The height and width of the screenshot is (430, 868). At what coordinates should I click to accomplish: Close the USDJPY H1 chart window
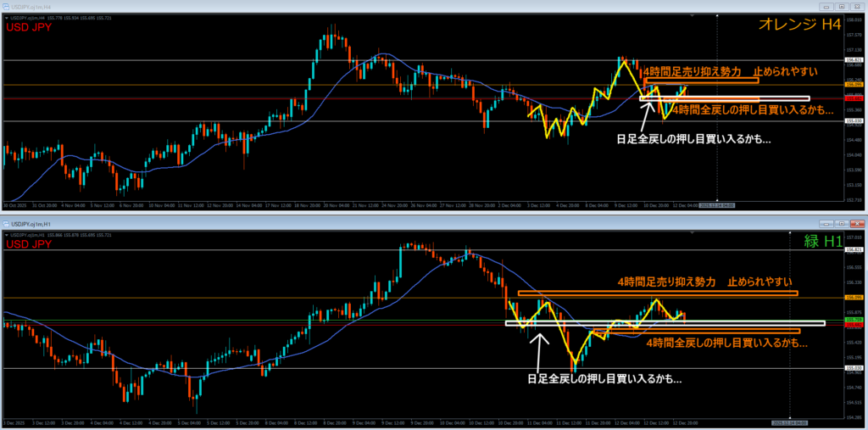coord(858,223)
